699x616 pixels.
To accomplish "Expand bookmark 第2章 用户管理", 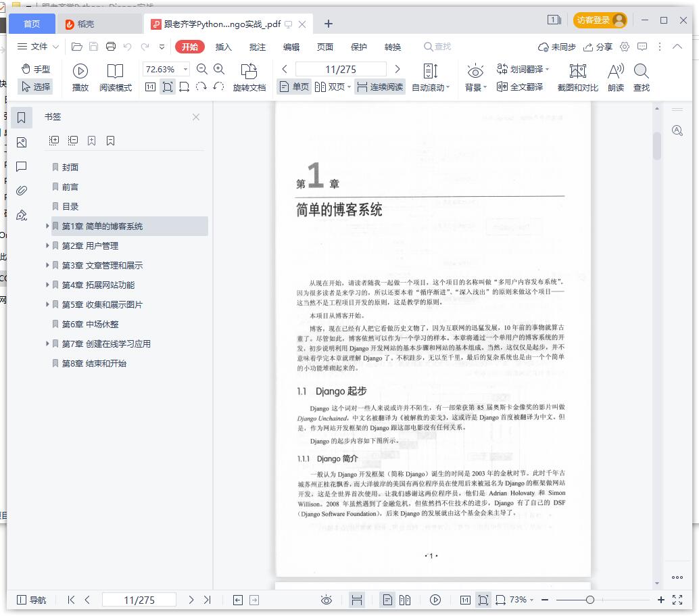I will (x=47, y=245).
